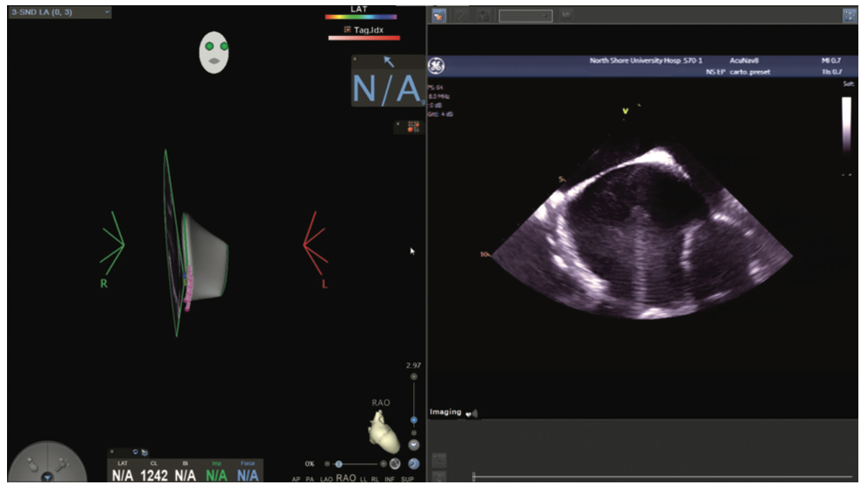Click the blue filter icon in the radial wheel

pos(47,477)
